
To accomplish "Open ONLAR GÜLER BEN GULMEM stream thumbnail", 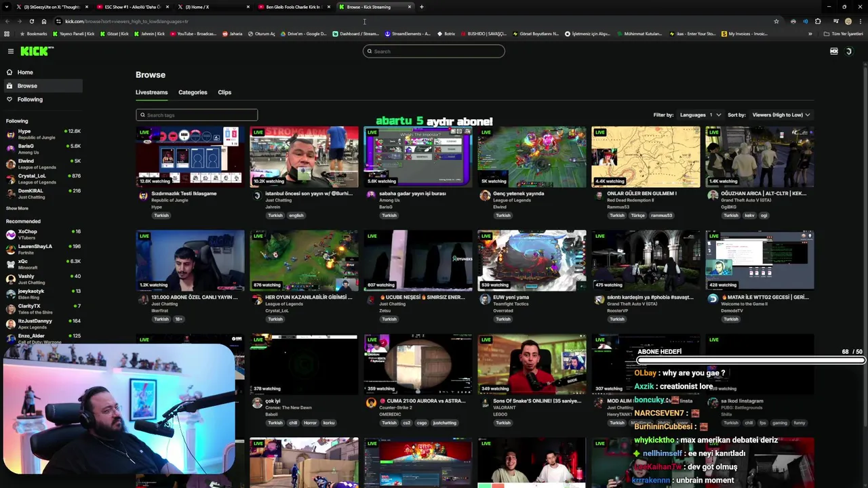I will click(x=646, y=157).
